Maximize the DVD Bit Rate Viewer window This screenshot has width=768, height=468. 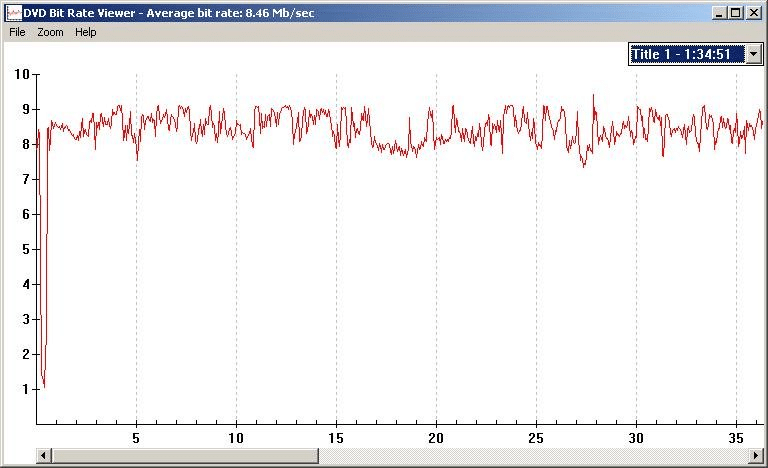click(x=736, y=13)
